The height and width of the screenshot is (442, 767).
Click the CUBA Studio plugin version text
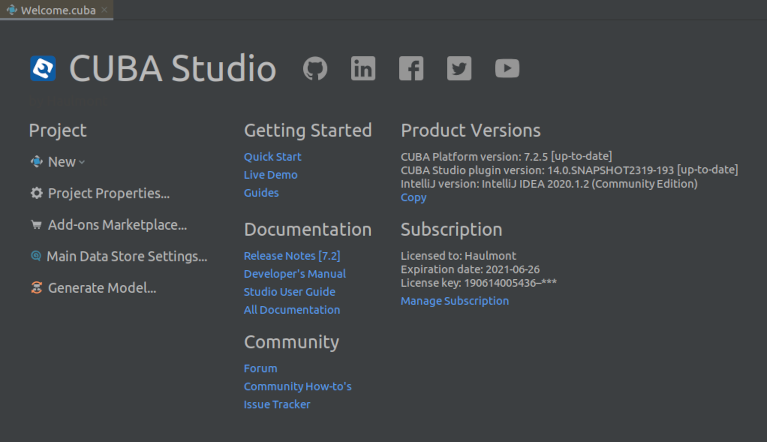click(569, 170)
